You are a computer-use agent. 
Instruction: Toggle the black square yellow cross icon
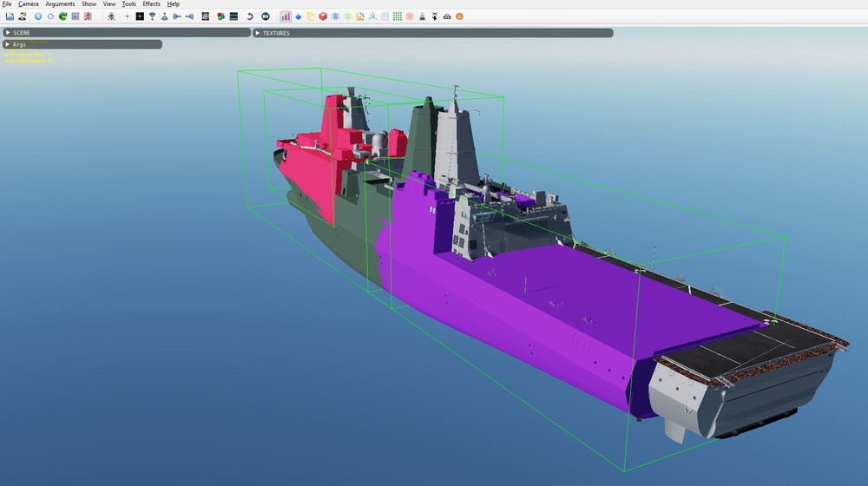(x=139, y=16)
